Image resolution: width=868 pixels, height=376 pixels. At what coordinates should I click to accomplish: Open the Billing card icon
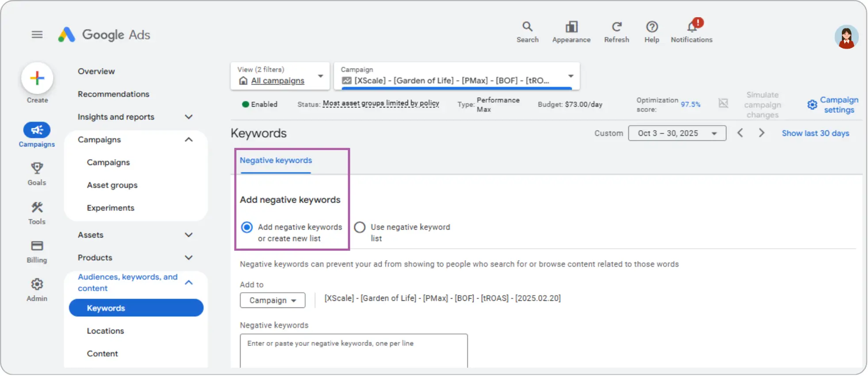37,246
